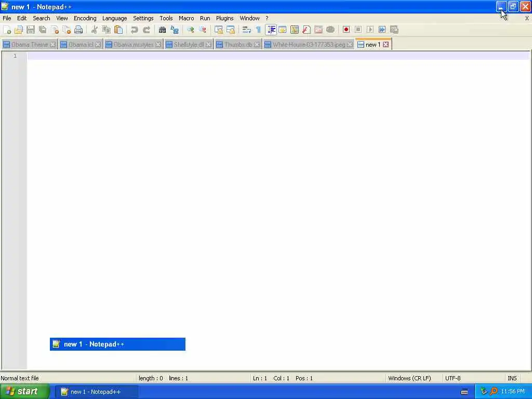Open the Run menu
532x399 pixels.
[x=205, y=18]
